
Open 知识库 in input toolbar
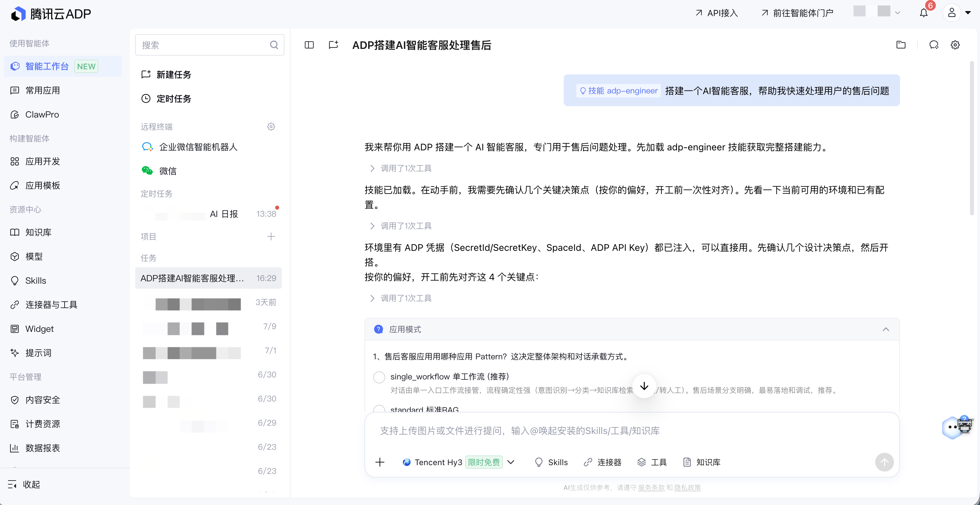[x=702, y=462]
